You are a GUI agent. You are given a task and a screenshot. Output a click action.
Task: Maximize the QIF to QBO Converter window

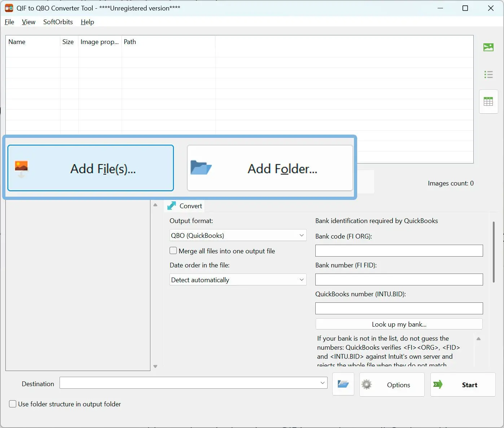coord(465,8)
